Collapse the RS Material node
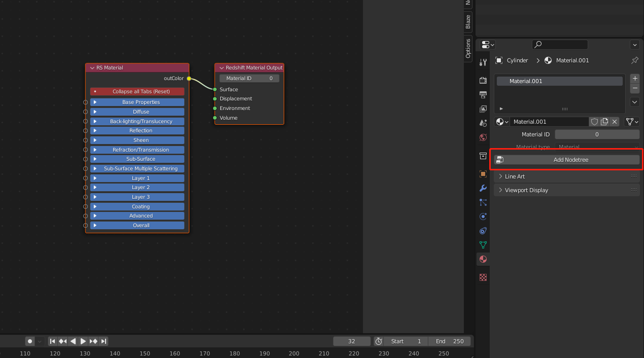The image size is (644, 358). point(92,68)
